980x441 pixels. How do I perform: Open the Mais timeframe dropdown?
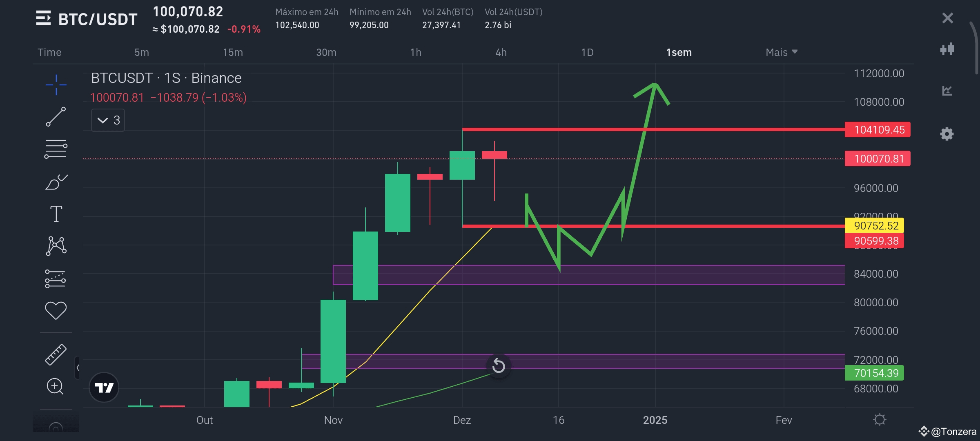781,52
